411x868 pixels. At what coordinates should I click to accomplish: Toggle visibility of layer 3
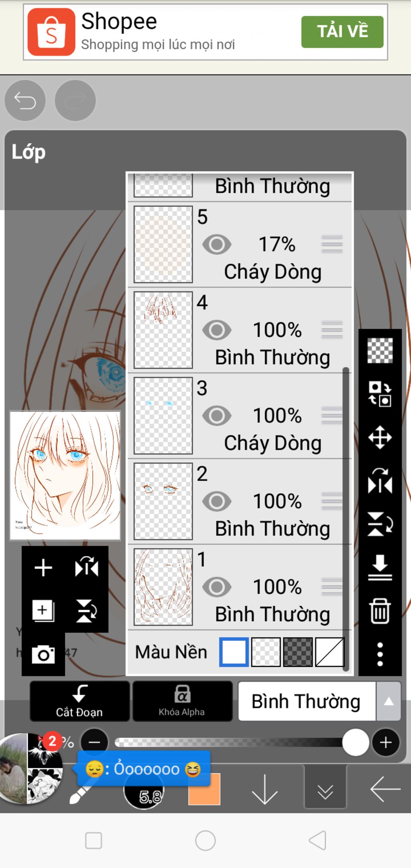217,416
